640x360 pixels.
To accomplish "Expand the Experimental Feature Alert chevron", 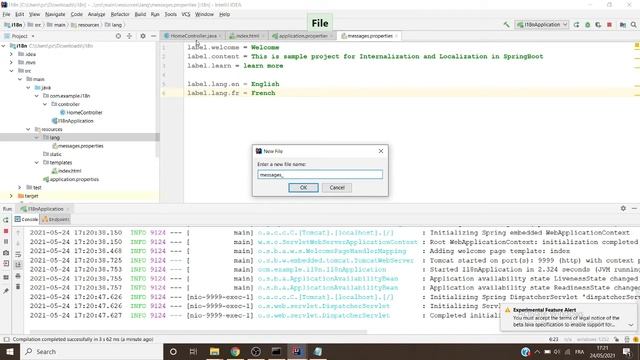I will [x=631, y=325].
